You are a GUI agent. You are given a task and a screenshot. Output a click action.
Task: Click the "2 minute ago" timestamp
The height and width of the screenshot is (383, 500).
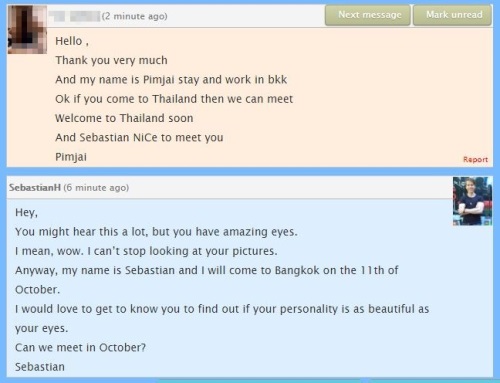tap(135, 16)
